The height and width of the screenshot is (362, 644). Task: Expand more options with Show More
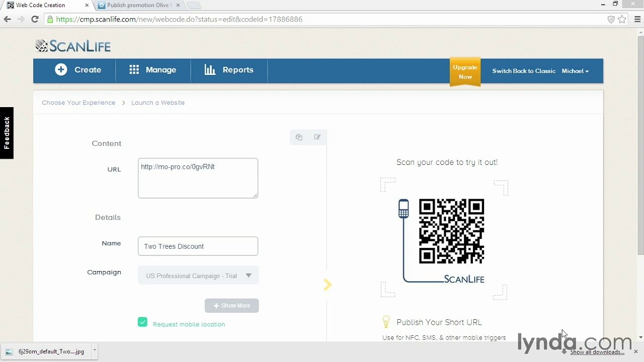click(x=231, y=306)
